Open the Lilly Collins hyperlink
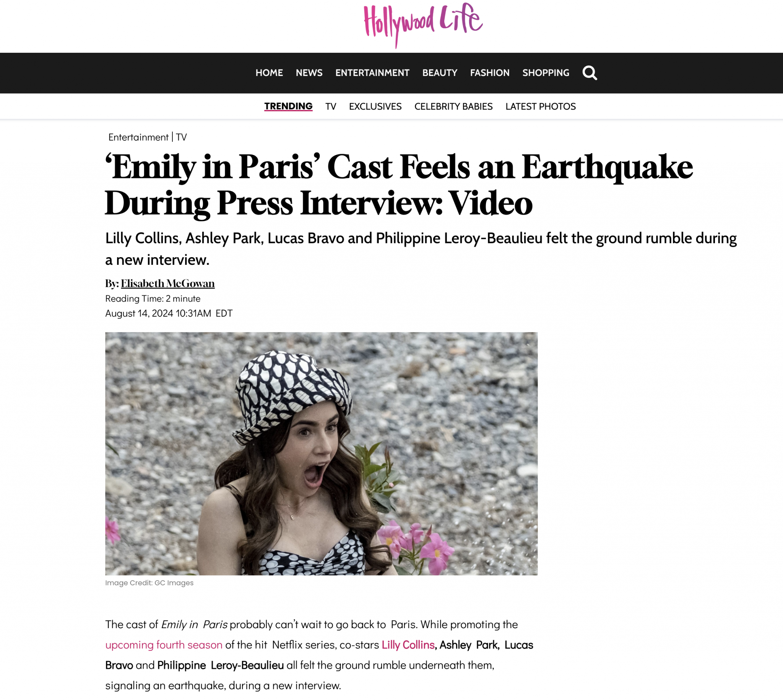Viewport: 783px width, 700px height. coord(408,645)
